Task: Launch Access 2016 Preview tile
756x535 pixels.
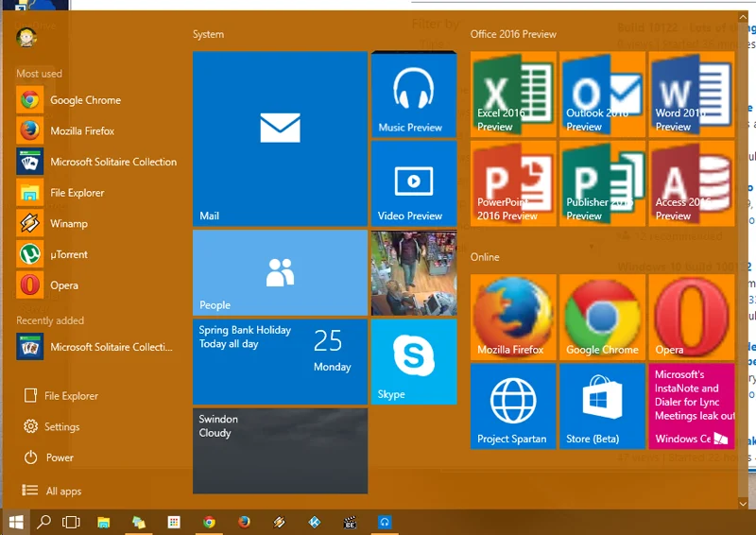Action: coord(692,183)
